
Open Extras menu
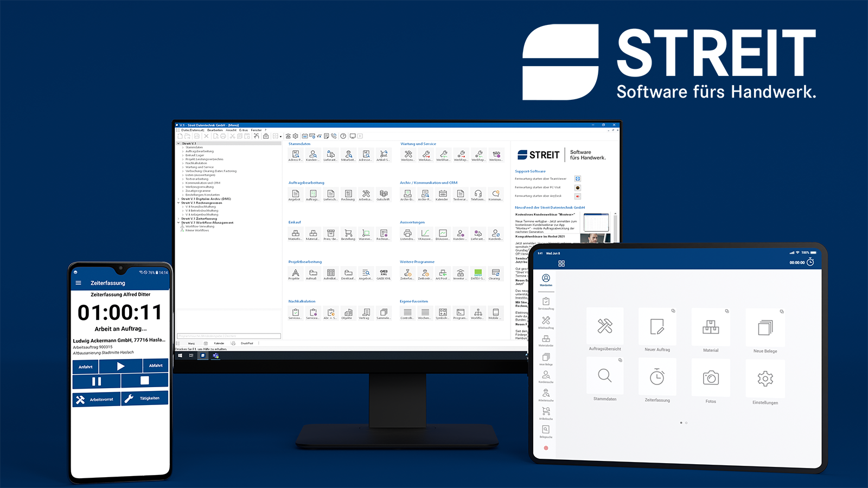tap(244, 130)
